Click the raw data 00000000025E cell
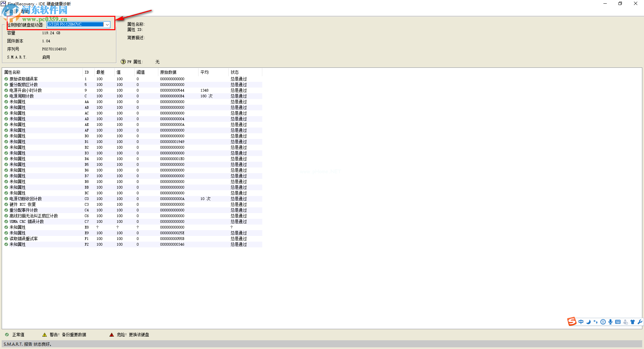Screen dimensions: 644x349 [x=172, y=233]
